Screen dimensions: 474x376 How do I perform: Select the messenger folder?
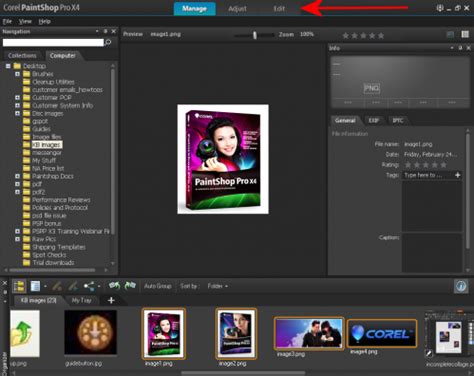tap(47, 153)
